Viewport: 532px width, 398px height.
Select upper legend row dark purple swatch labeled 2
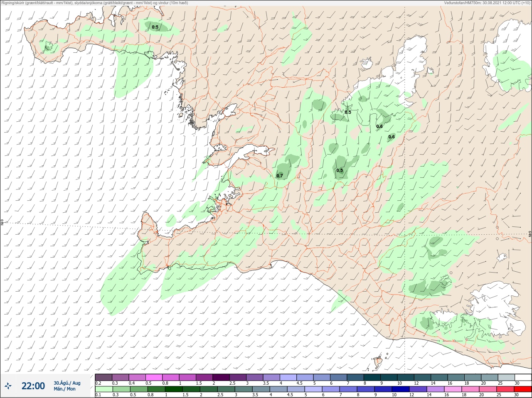(221, 377)
